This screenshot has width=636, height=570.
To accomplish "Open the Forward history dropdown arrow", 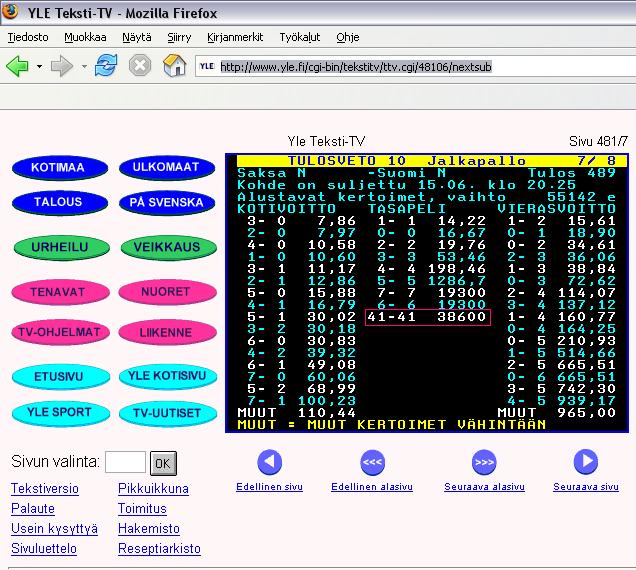I will click(84, 66).
